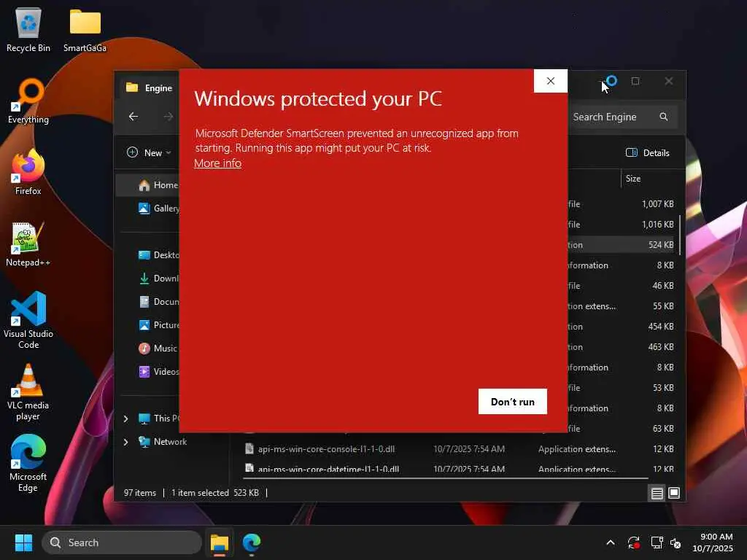Open the New dropdown in File Explorer
Screen dimensions: 747x560
tap(149, 153)
